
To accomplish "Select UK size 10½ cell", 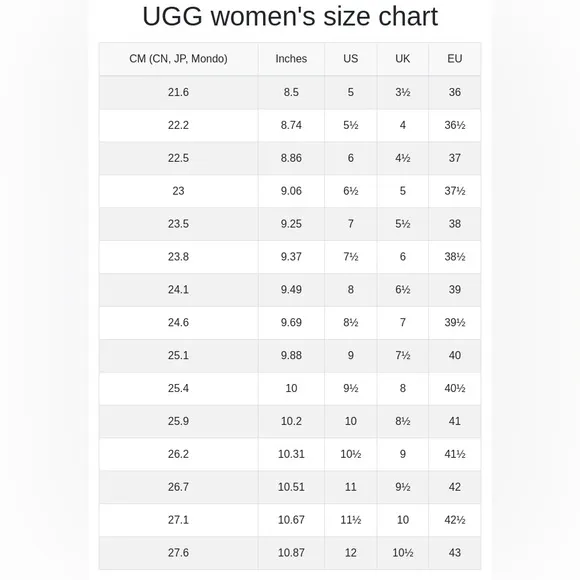I will [x=402, y=553].
